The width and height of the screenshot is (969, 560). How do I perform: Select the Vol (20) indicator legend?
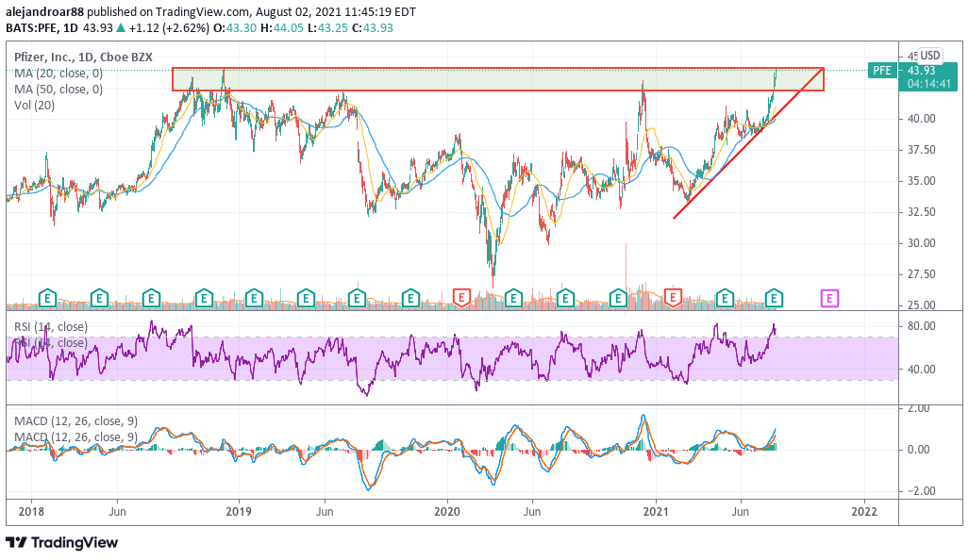coord(35,105)
